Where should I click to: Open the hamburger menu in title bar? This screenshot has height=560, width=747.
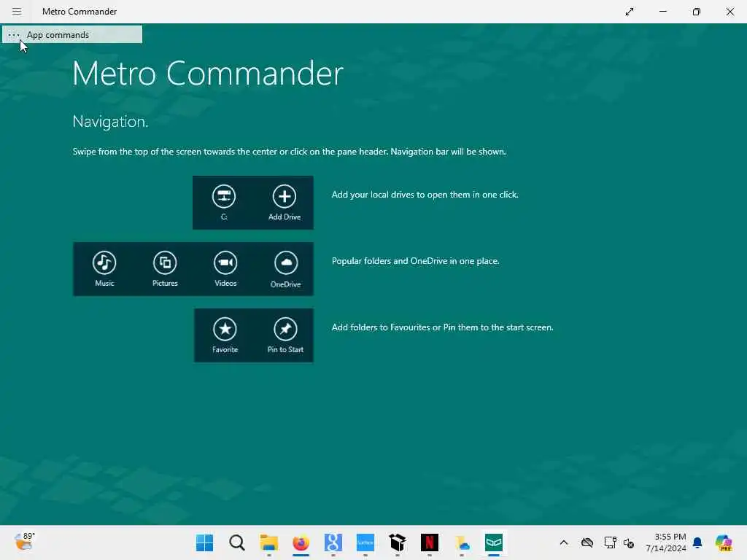tap(17, 12)
